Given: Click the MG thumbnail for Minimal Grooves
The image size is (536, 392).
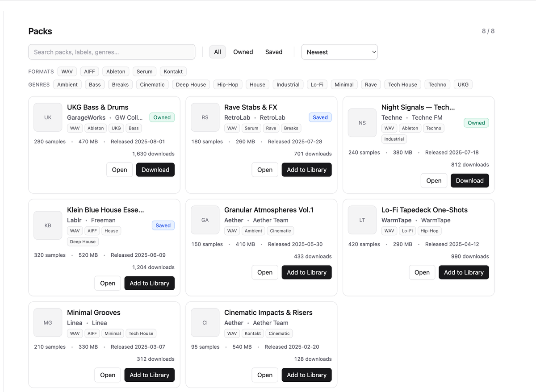Looking at the screenshot, I should [48, 323].
